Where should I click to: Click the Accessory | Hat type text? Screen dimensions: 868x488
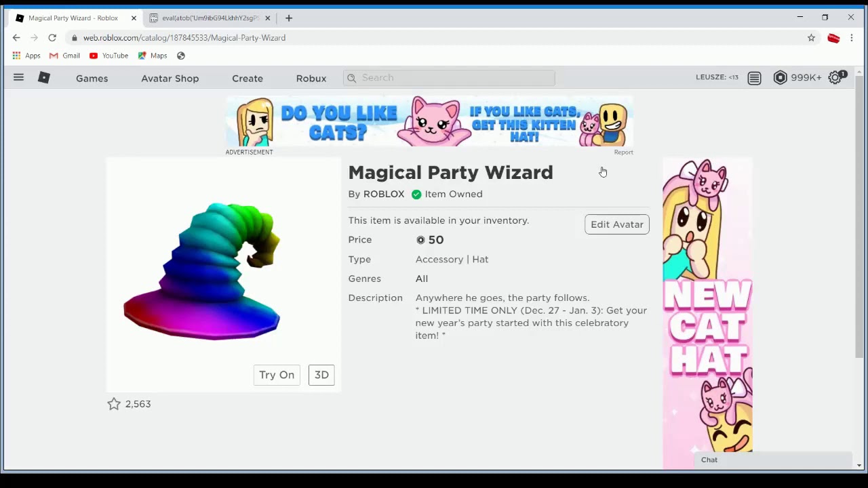(452, 260)
